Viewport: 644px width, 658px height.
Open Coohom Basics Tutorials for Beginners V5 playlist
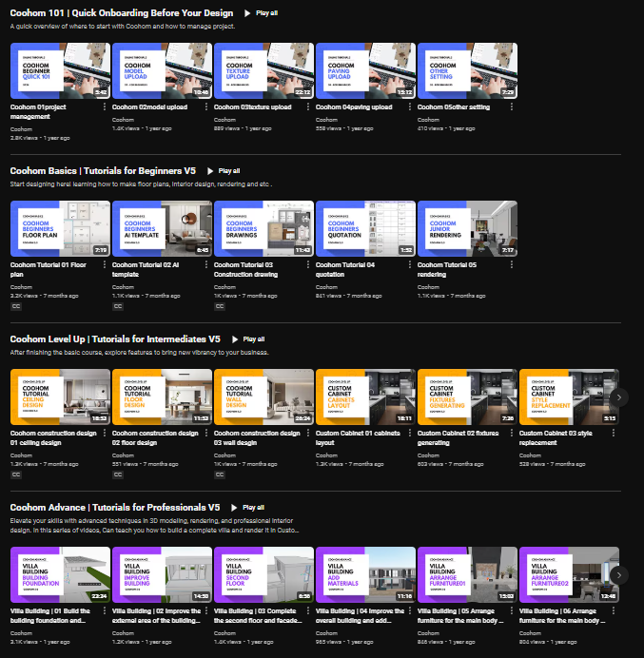tap(103, 171)
